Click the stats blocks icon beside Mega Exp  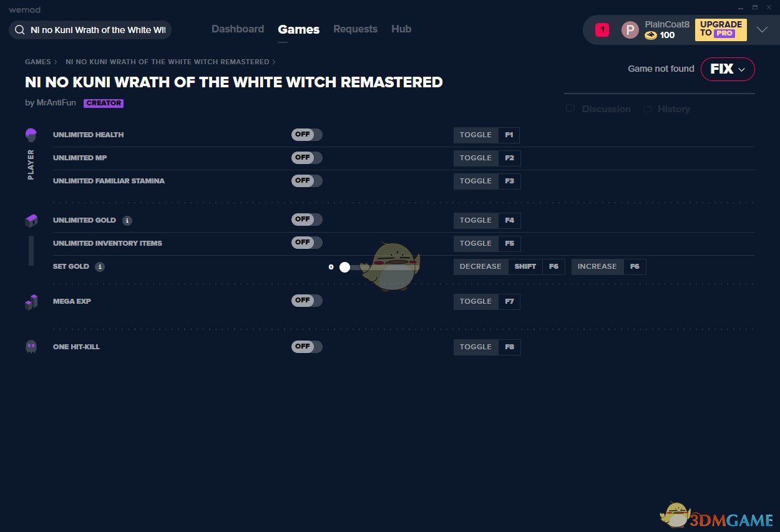31,302
